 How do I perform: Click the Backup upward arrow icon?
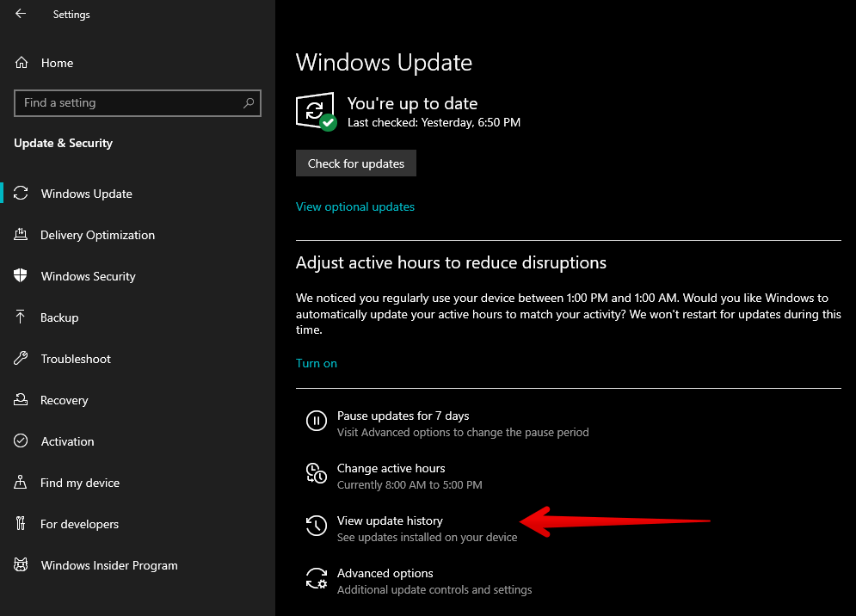[21, 317]
